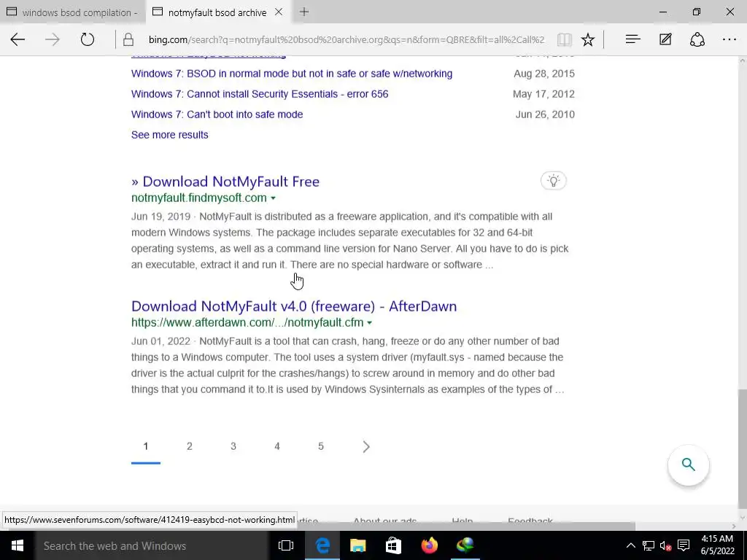This screenshot has height=560, width=747.
Task: Open Cannot install Security Essentials error 656 link
Action: pyautogui.click(x=260, y=94)
